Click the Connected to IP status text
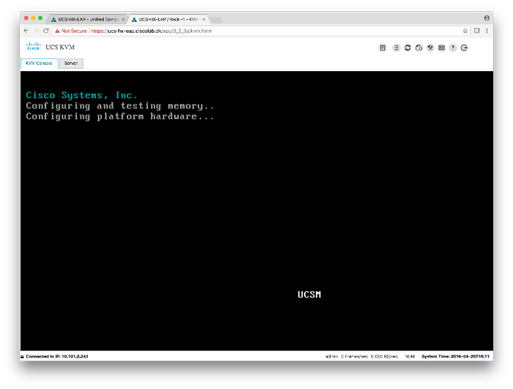513x389 pixels. tap(57, 357)
